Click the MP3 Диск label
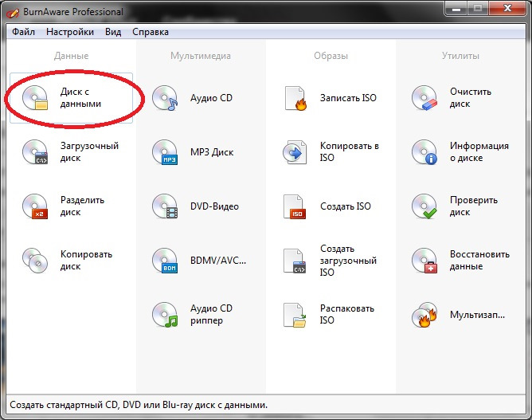This screenshot has width=532, height=420. coord(212,152)
